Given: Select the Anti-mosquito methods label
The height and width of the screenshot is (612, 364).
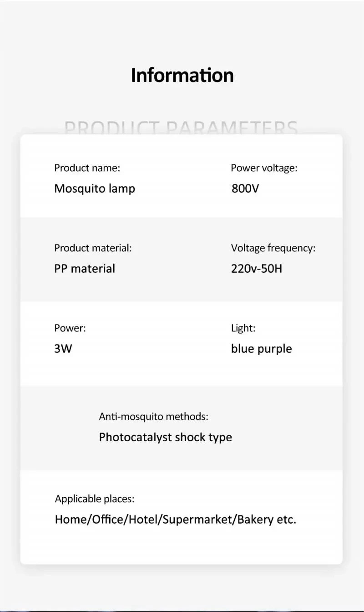Looking at the screenshot, I should click(153, 416).
